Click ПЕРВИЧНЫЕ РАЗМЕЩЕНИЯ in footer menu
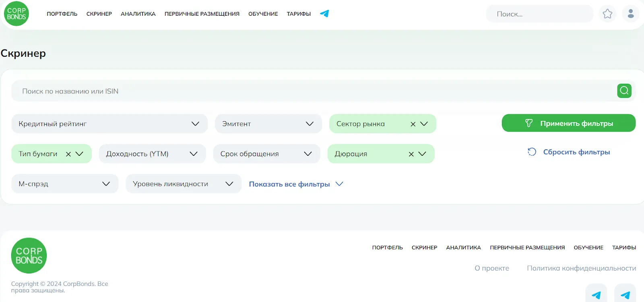The height and width of the screenshot is (302, 644). point(527,248)
